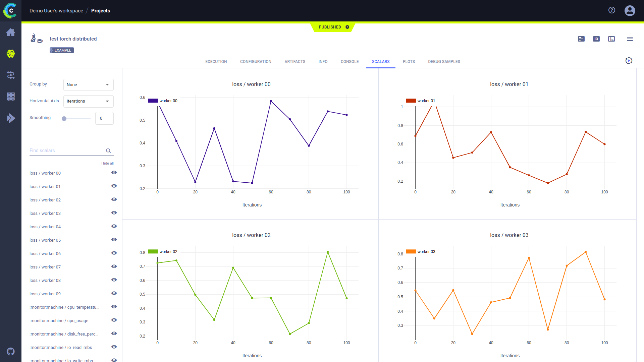Toggle visibility of loss / worker 03

[114, 213]
